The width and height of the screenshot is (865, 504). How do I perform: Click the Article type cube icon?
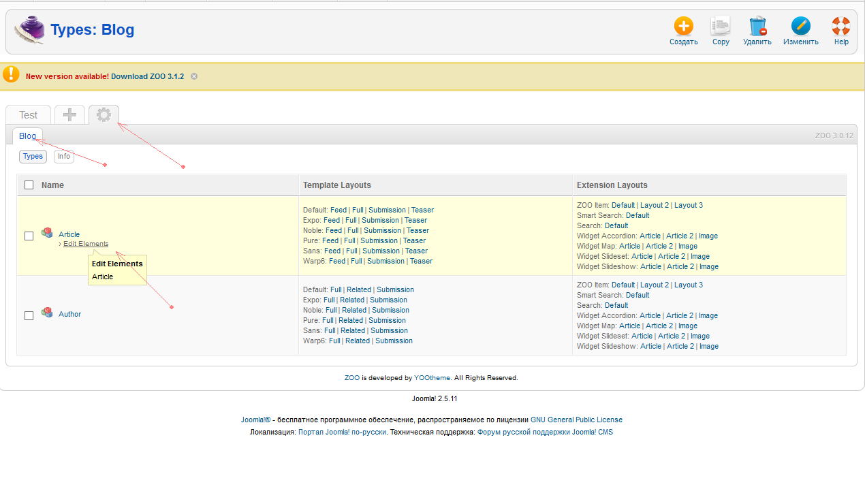[x=47, y=233]
